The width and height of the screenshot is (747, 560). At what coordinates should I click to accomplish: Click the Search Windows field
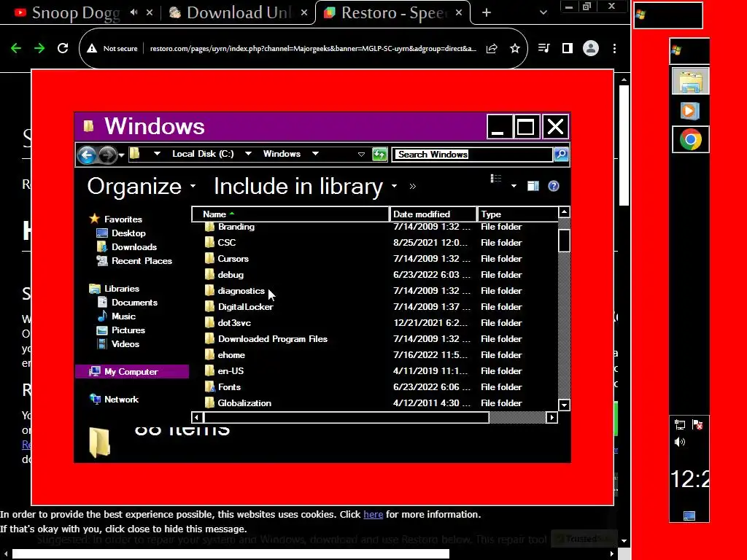click(x=472, y=155)
